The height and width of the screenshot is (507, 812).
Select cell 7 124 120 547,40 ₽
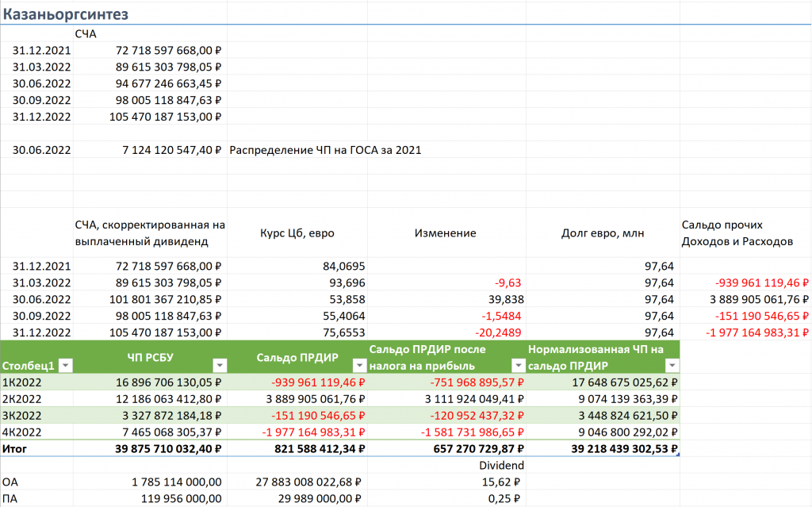pos(172,150)
